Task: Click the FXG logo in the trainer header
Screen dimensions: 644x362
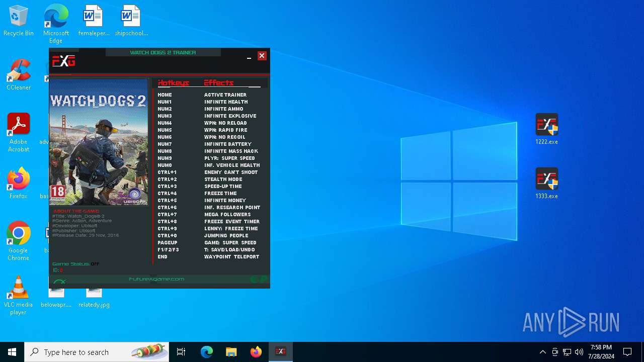Action: coord(64,61)
